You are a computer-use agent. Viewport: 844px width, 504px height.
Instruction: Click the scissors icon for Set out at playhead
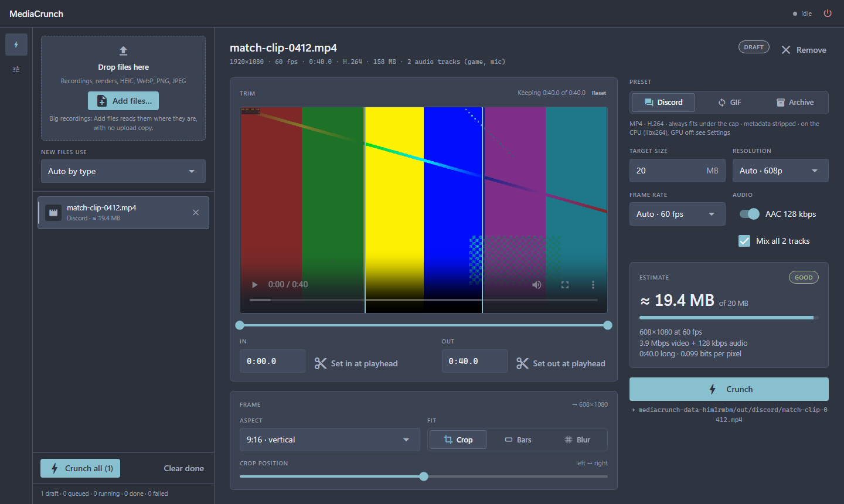(522, 363)
